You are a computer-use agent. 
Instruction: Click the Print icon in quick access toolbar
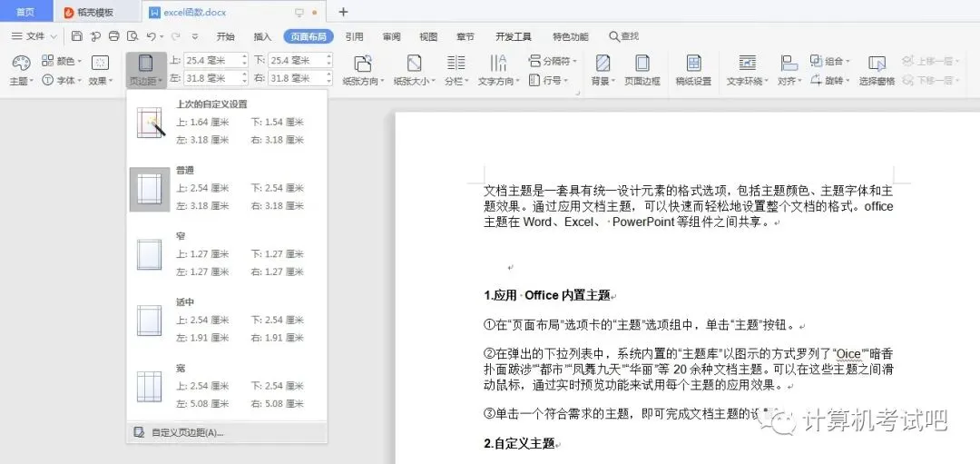[113, 36]
